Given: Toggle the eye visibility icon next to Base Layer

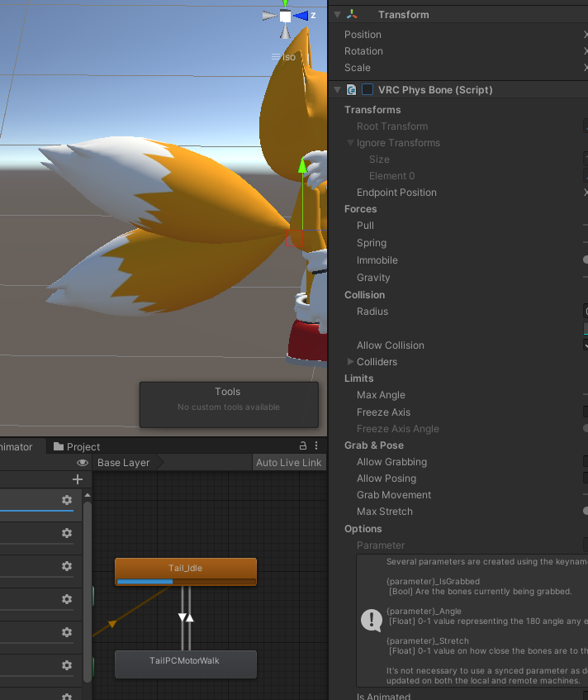Looking at the screenshot, I should [82, 463].
